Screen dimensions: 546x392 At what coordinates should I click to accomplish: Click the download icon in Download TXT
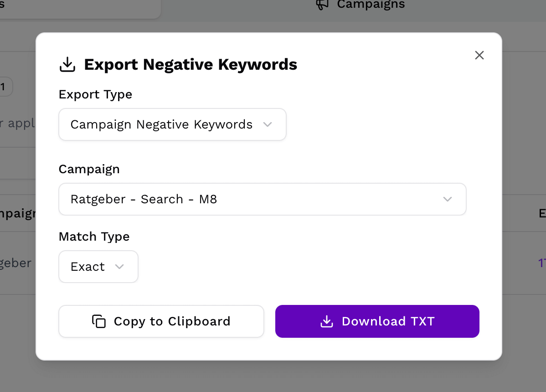326,321
